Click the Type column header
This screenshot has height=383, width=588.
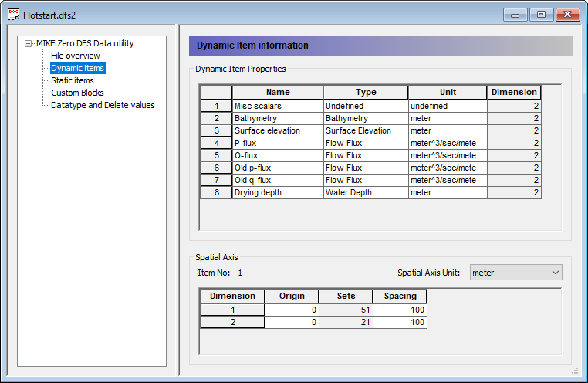pyautogui.click(x=365, y=93)
